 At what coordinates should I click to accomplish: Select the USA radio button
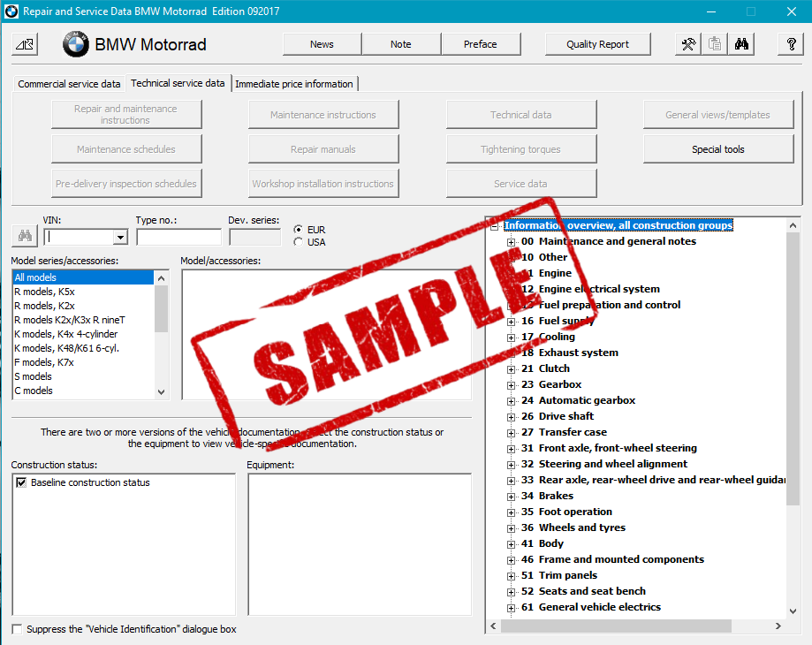pyautogui.click(x=299, y=242)
